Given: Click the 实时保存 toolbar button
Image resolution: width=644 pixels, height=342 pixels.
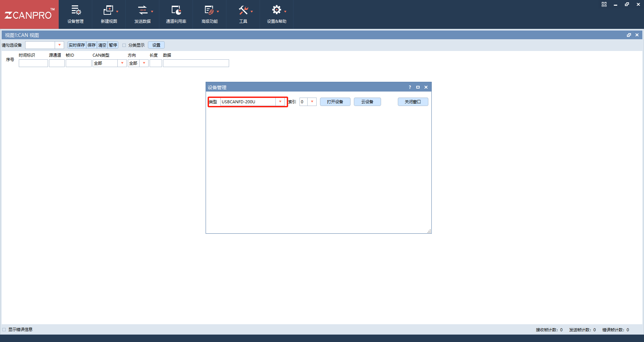Looking at the screenshot, I should pyautogui.click(x=77, y=45).
